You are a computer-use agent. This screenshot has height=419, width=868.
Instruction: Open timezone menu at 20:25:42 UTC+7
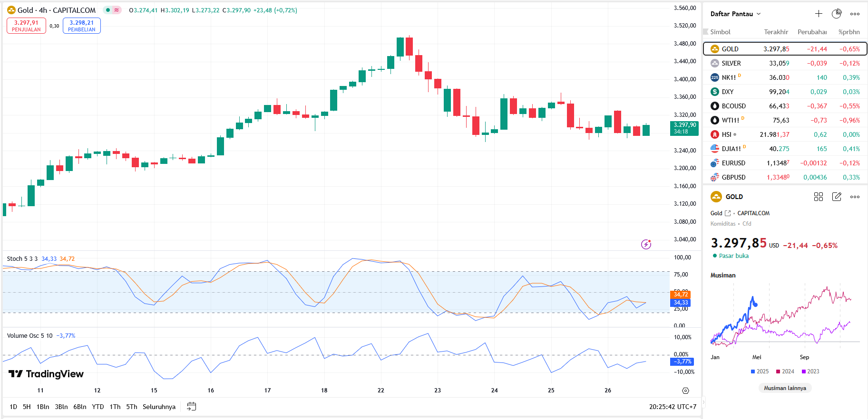[673, 407]
